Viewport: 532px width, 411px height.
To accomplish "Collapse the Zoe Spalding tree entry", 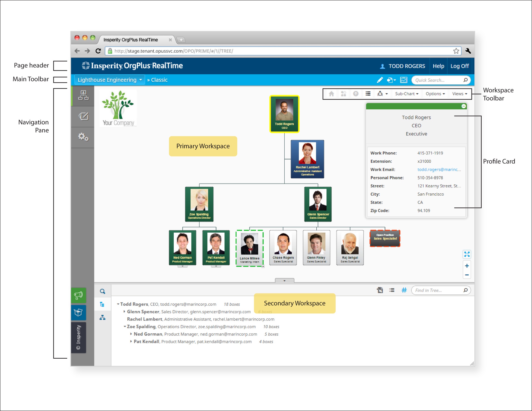I will (124, 327).
